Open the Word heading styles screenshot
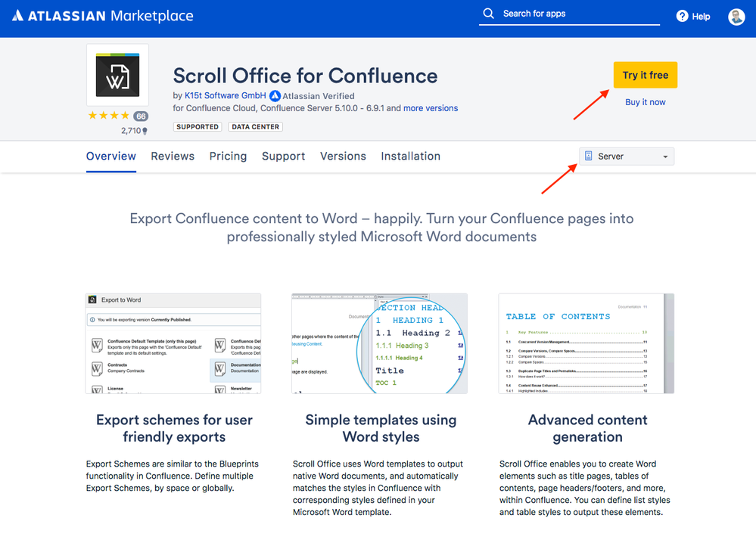Screen dimensions: 756x543 379,343
